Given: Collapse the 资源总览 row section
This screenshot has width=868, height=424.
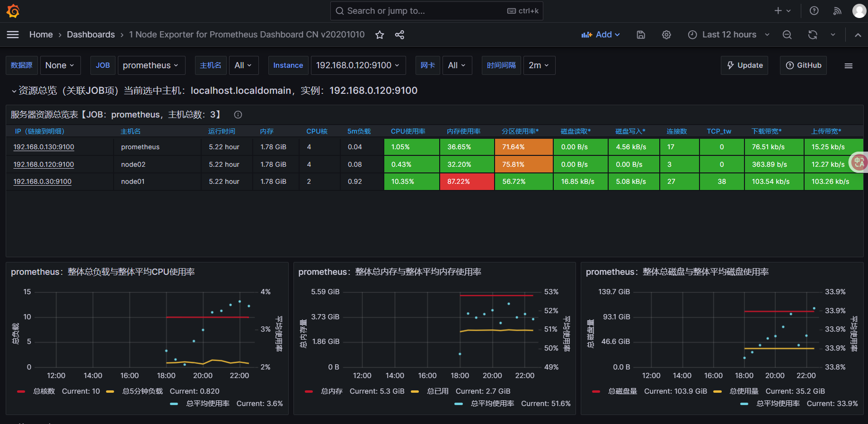Looking at the screenshot, I should [x=14, y=91].
